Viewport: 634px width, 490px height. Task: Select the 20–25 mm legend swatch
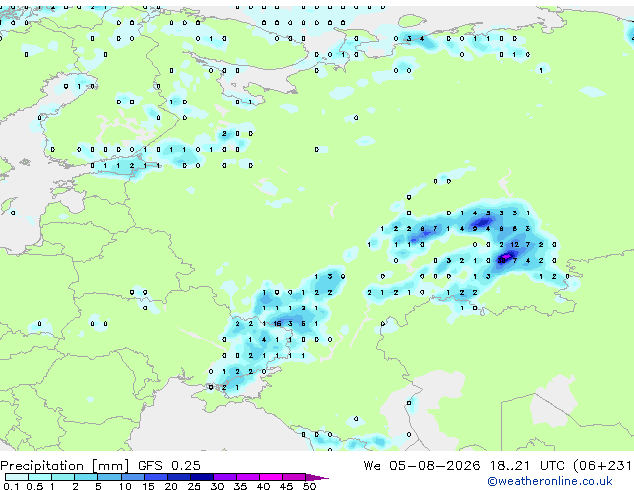tap(178, 477)
